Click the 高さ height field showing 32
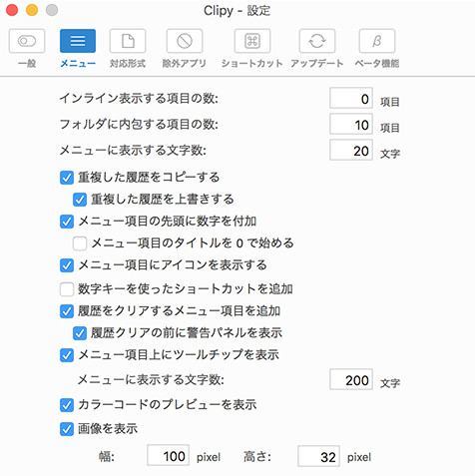Screen dimensions: 475x476 [318, 456]
